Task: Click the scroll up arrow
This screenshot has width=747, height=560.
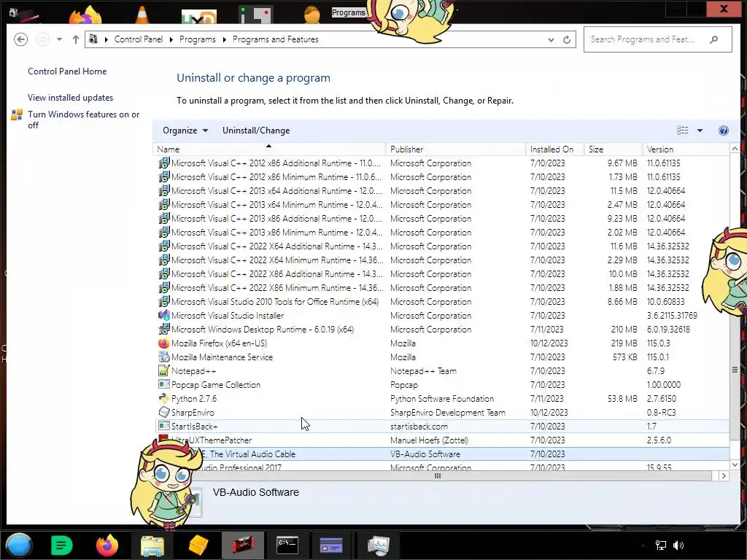Action: point(735,149)
